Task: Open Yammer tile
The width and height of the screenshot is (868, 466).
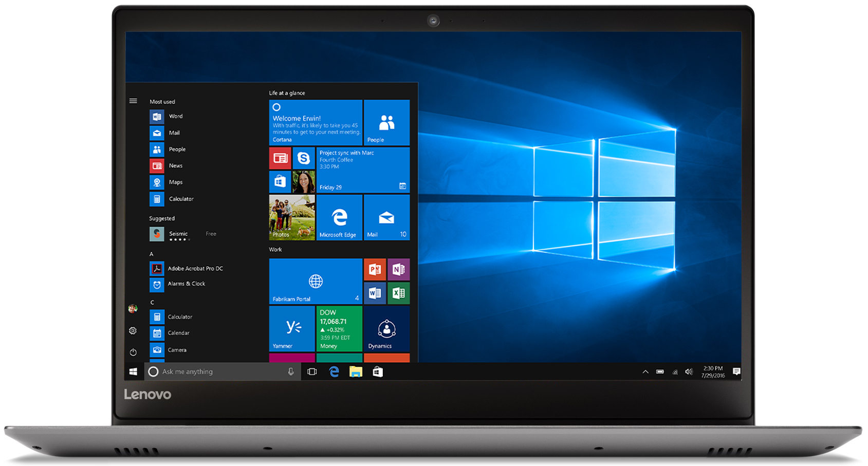Action: pyautogui.click(x=292, y=329)
